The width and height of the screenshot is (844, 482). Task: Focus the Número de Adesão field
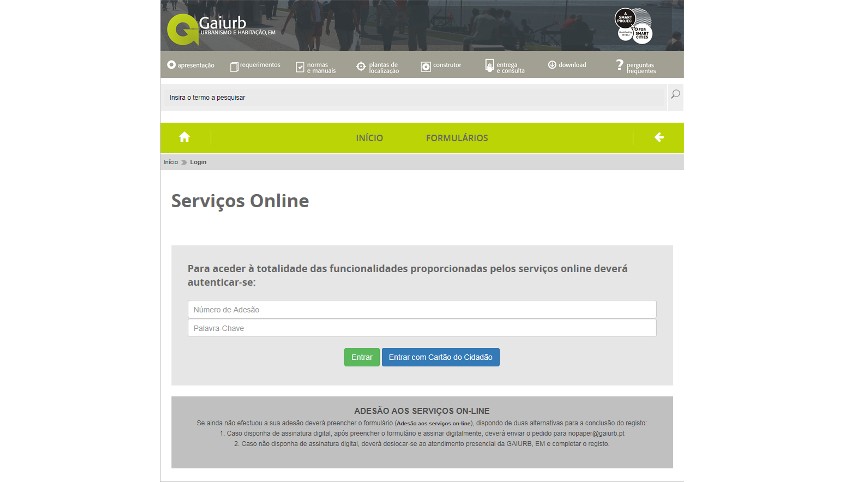(421, 310)
